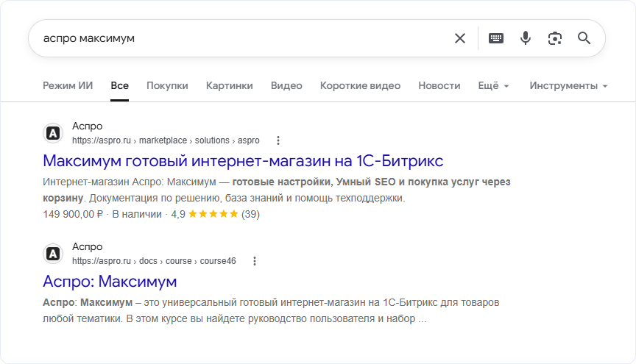The image size is (636, 364).
Task: Click the site name 'Аспро' above the marketplace URL
Action: point(87,126)
